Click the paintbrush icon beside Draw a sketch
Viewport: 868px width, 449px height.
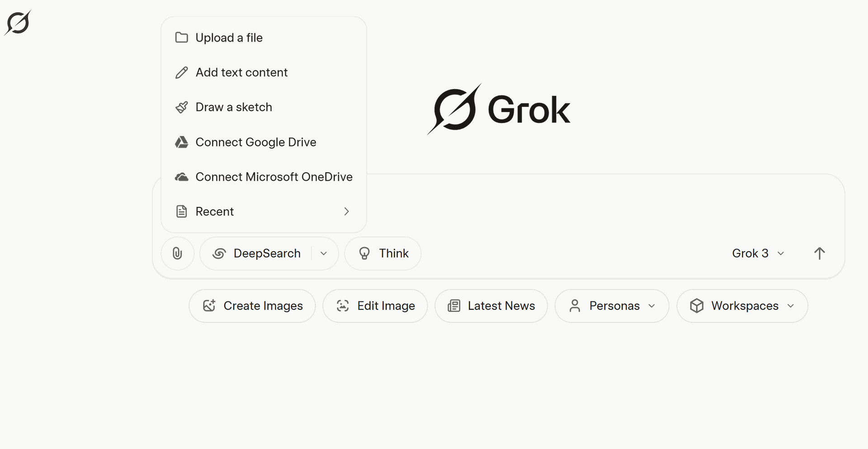[x=181, y=107]
